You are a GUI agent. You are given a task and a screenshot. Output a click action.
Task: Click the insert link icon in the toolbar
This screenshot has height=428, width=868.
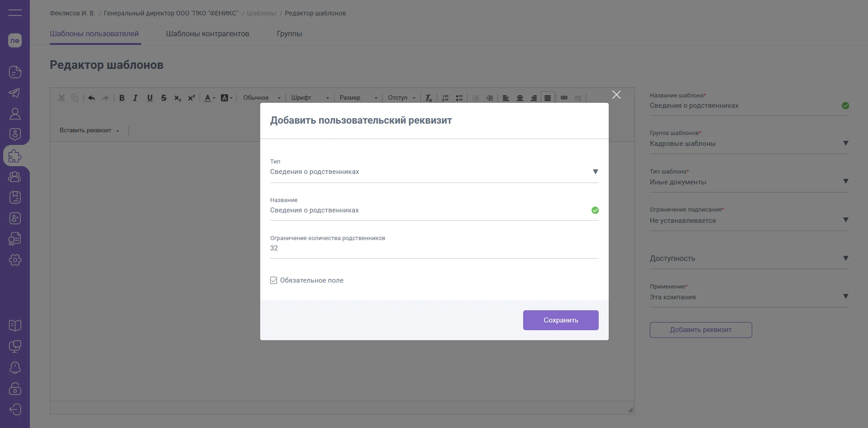pyautogui.click(x=564, y=98)
